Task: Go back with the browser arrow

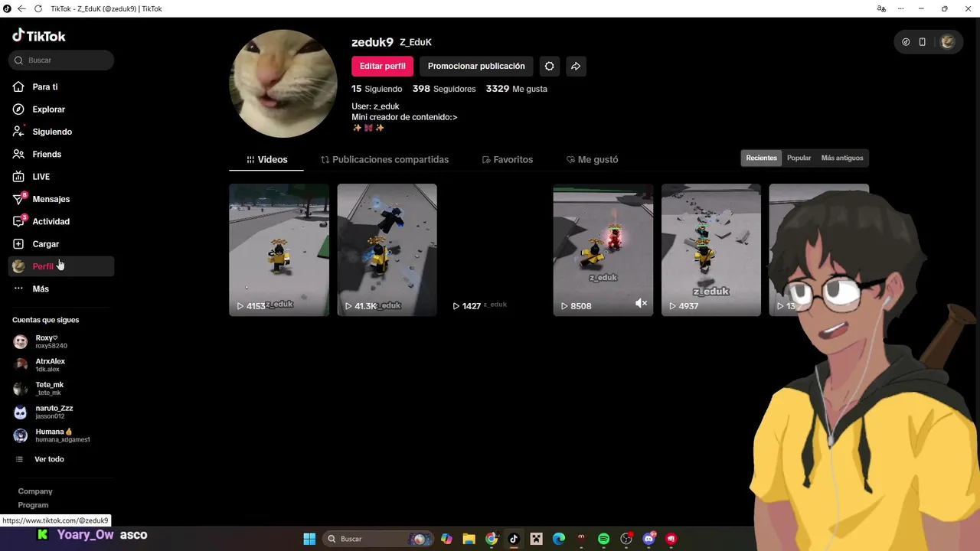Action: 21,8
